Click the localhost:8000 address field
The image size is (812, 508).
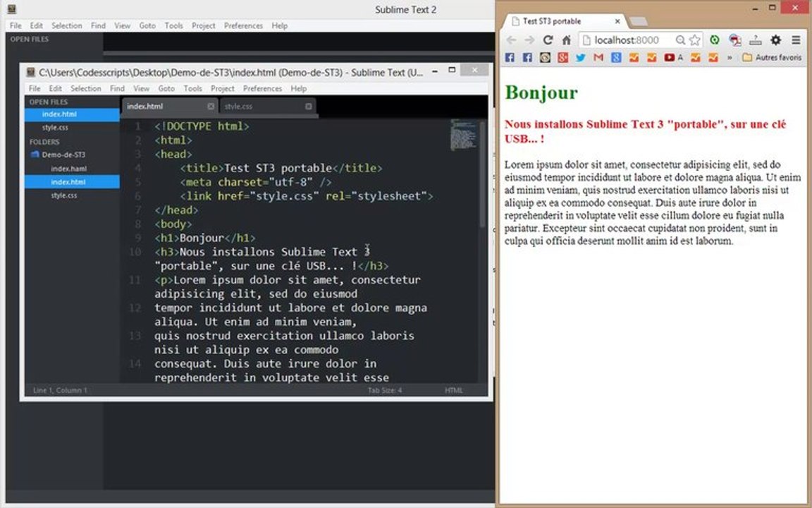click(627, 40)
